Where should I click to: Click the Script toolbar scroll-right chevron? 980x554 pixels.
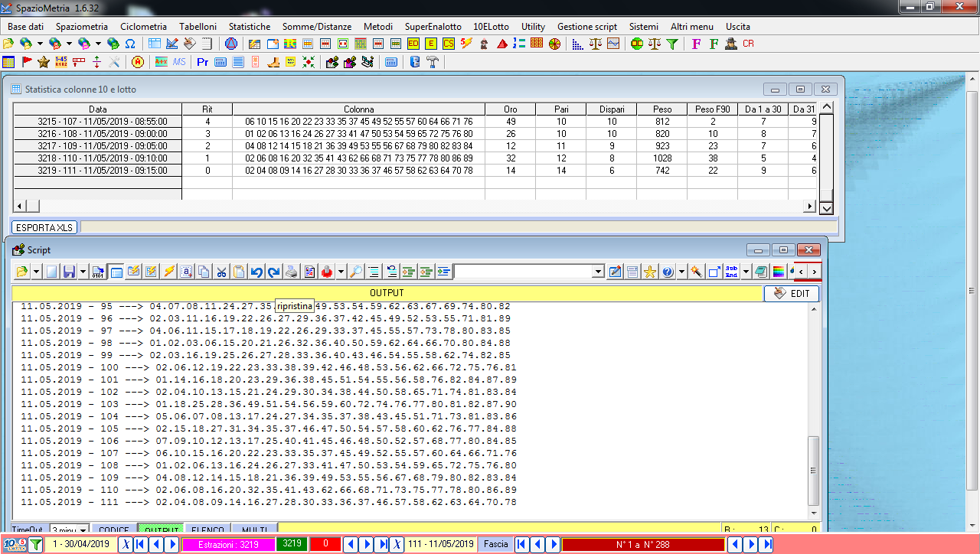[x=814, y=272]
